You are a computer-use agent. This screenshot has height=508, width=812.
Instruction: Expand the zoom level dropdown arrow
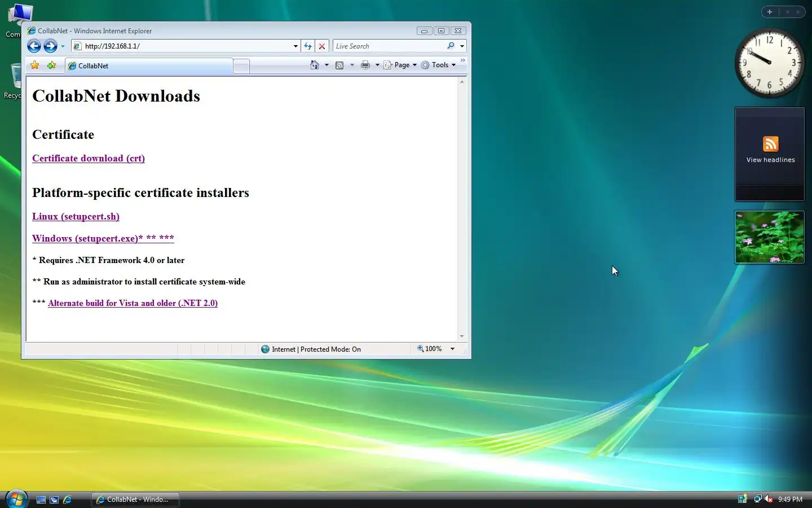[x=452, y=349]
